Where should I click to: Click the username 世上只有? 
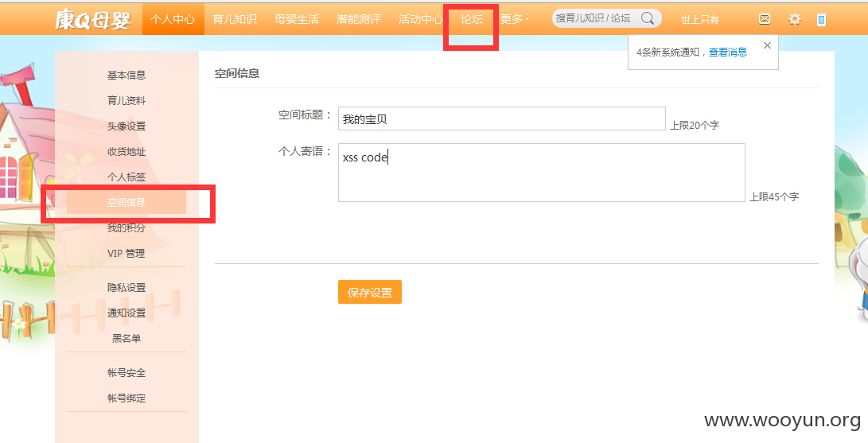coord(699,20)
